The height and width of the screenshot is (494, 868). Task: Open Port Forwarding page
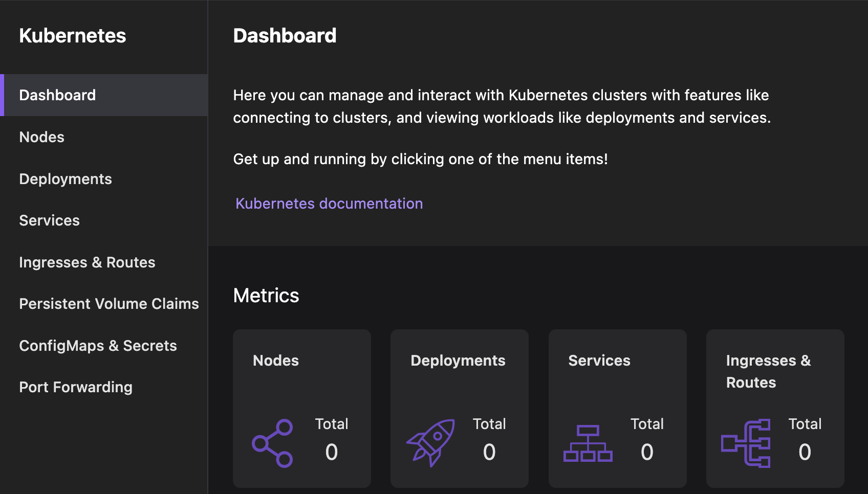click(104, 387)
